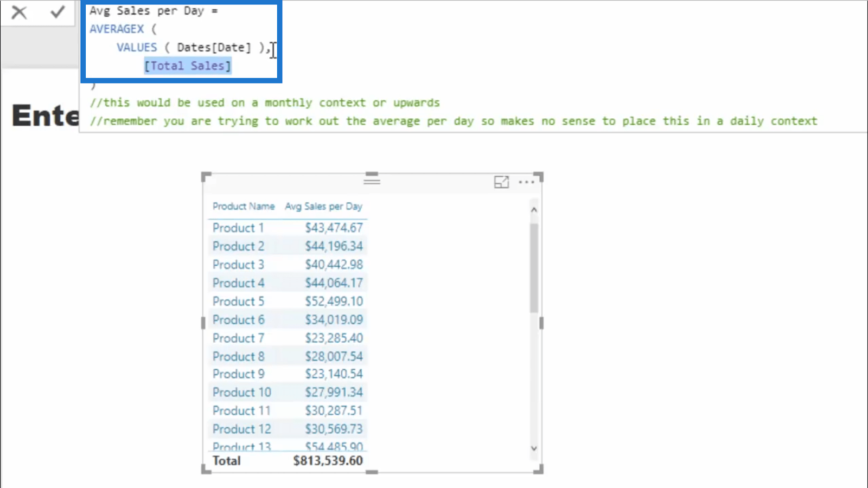868x488 pixels.
Task: Select Product 12 row label
Action: (241, 429)
